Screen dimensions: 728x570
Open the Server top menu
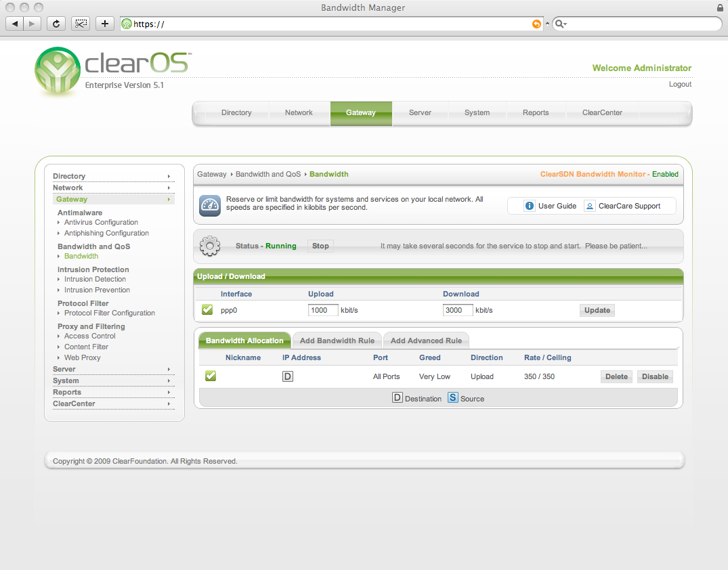click(x=420, y=113)
